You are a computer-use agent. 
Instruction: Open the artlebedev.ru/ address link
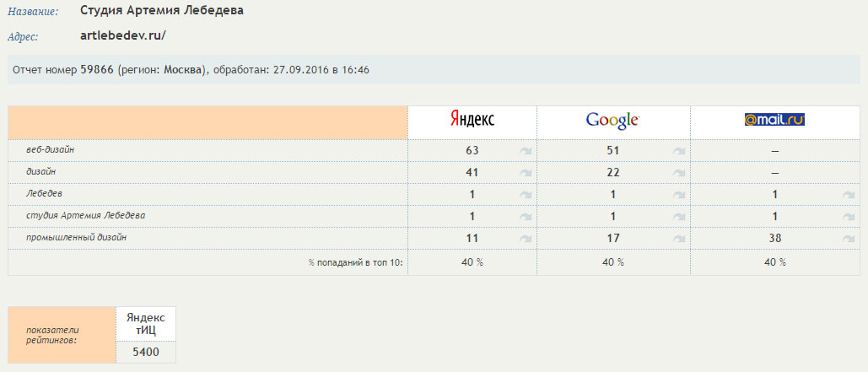(x=123, y=36)
